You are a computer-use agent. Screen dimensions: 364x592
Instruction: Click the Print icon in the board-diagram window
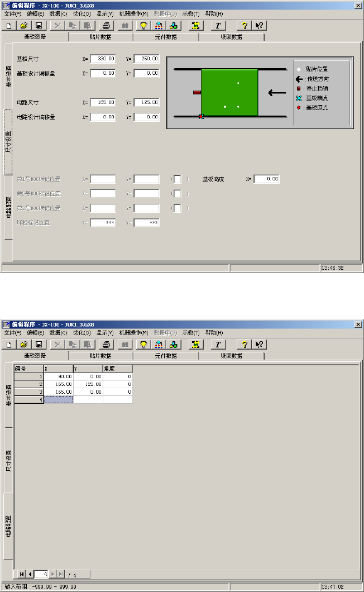pyautogui.click(x=106, y=26)
